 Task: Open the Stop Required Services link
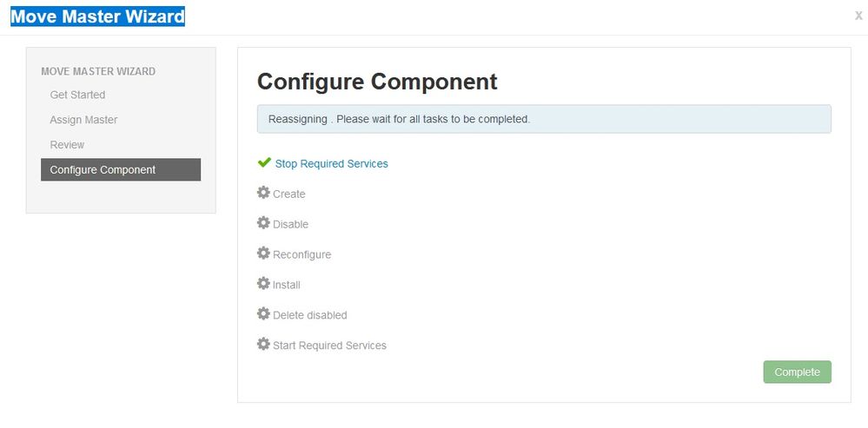332,164
